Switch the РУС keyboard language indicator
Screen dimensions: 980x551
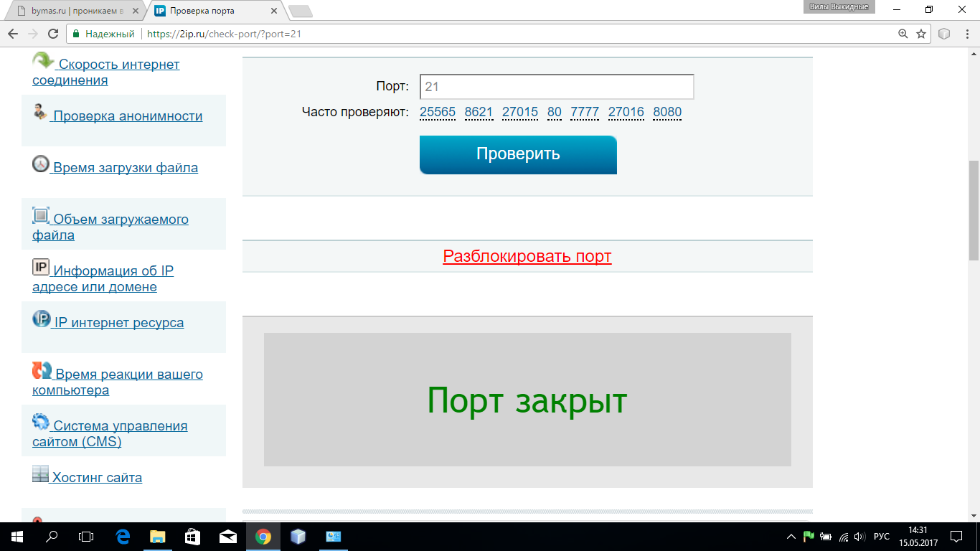(882, 537)
